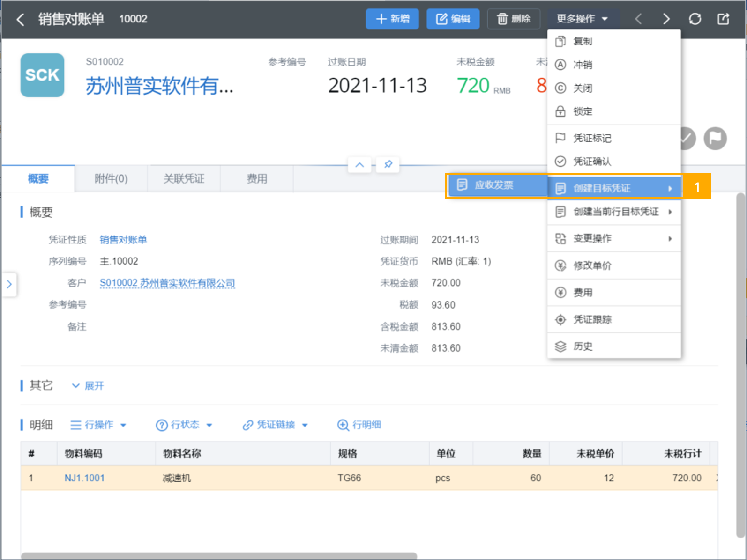The height and width of the screenshot is (560, 747).
Task: Expand 变更操作 submenu
Action: click(x=614, y=239)
